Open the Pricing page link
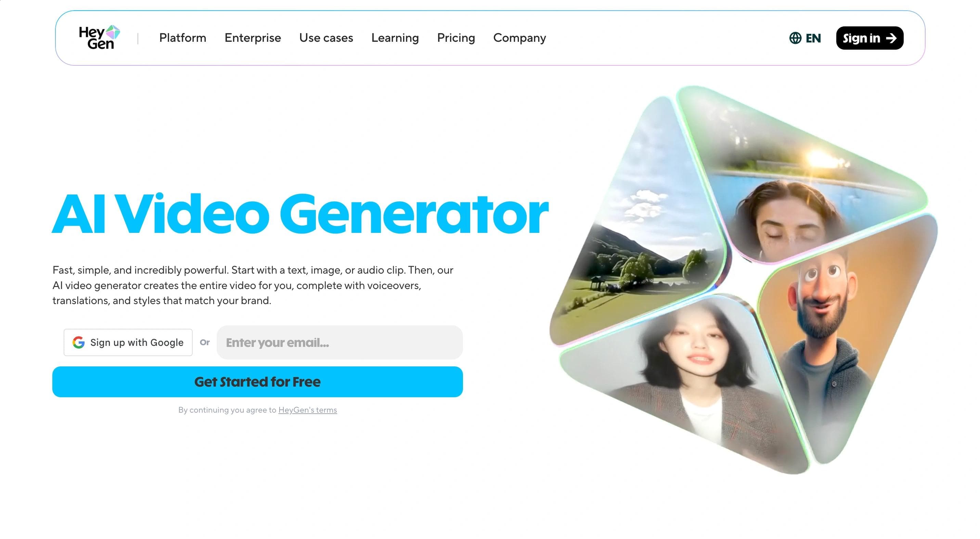 (x=456, y=38)
